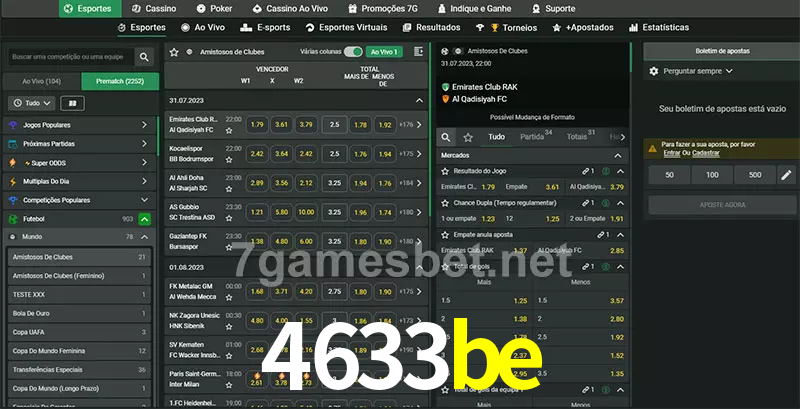This screenshot has height=409, width=800.
Task: Open Amistosos De Clubes (Feminino) league
Action: pyautogui.click(x=79, y=276)
